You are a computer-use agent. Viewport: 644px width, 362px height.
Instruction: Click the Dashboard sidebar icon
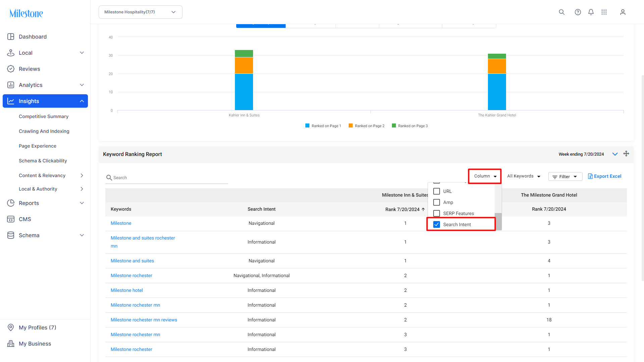[11, 37]
